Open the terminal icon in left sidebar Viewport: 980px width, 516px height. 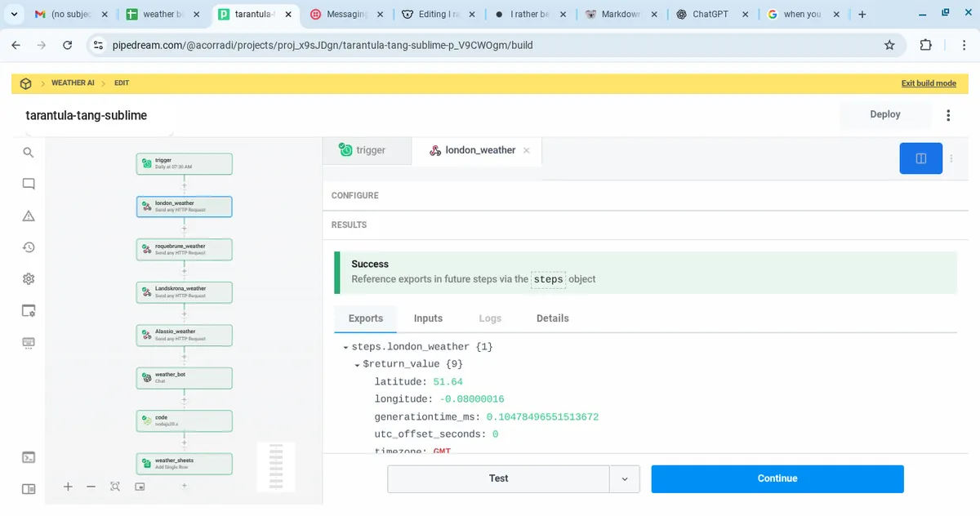point(29,458)
